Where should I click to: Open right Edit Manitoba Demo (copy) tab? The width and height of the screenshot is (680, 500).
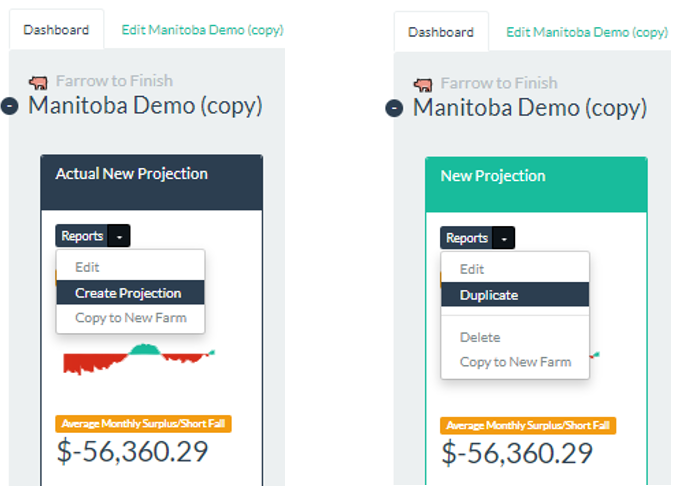click(x=587, y=32)
